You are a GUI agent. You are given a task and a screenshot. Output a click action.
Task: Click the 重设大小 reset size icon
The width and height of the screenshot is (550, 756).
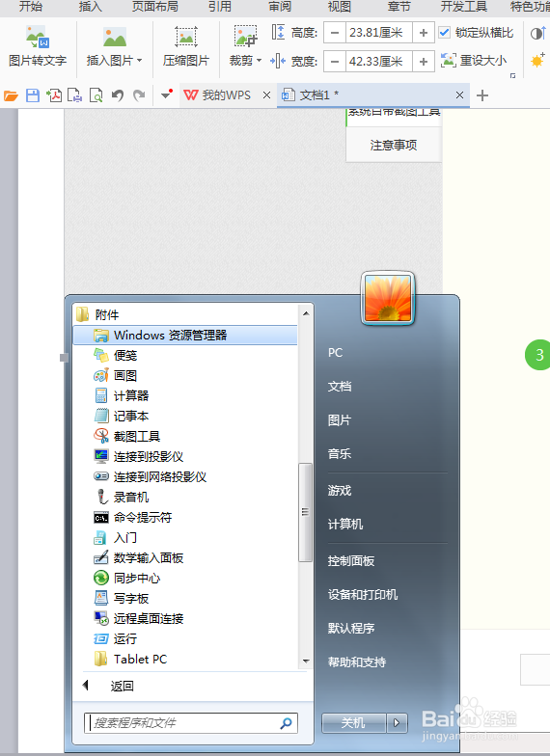click(x=448, y=60)
